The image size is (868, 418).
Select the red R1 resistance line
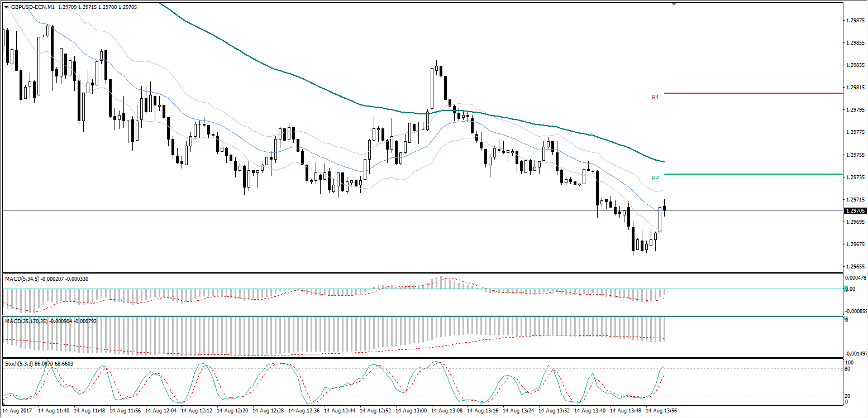pyautogui.click(x=753, y=93)
